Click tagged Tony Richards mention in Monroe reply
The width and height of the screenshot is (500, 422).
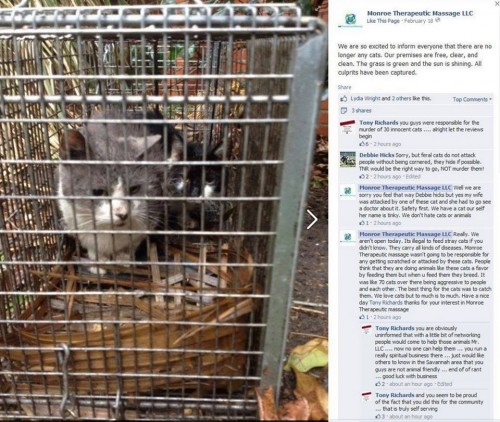(x=386, y=303)
